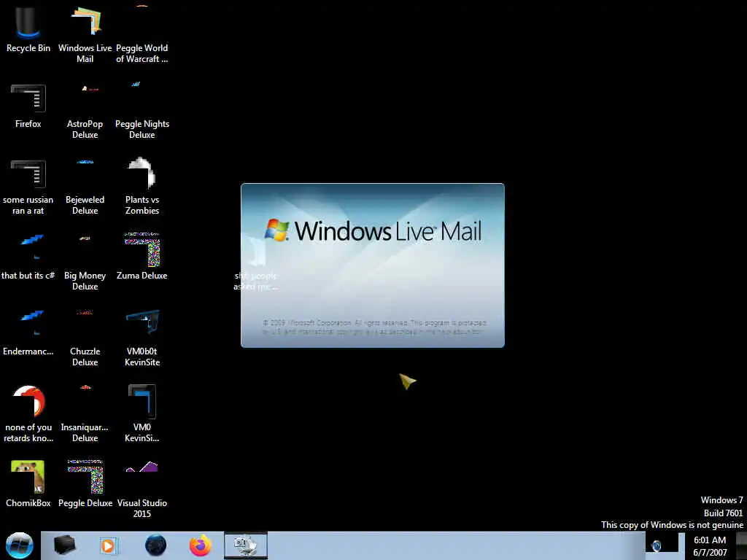
Task: Launch Firefox from the taskbar
Action: pos(201,545)
